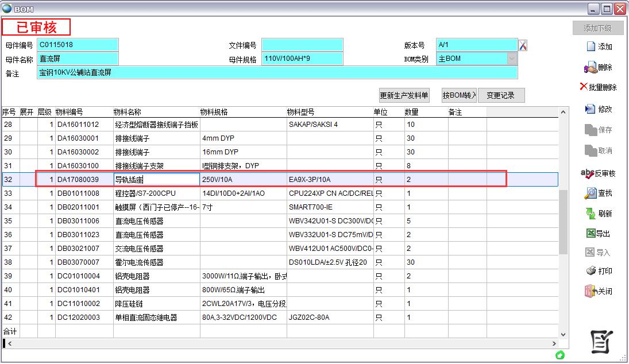This screenshot has width=629, height=364.
Task: Click the 添加 (Add) document icon
Action: pos(591,47)
